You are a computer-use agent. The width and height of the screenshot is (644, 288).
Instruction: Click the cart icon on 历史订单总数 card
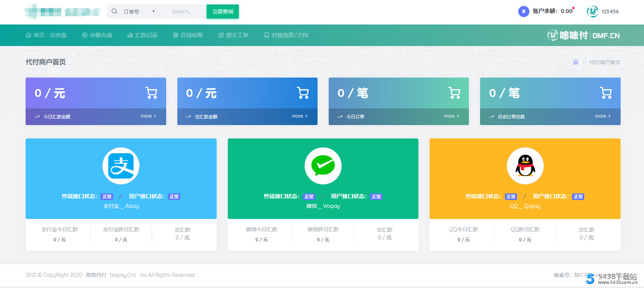point(606,93)
